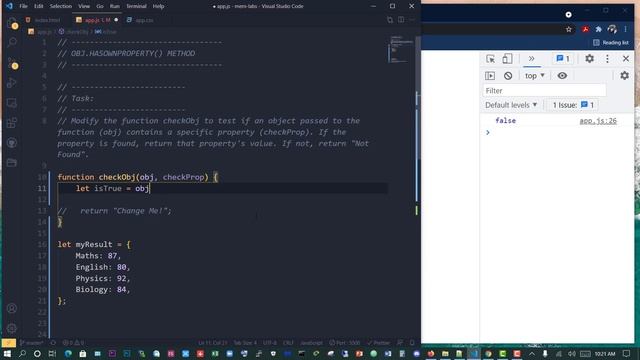Bookmark the page with the star icon
Viewport: 640px width, 360px height.
pyautogui.click(x=569, y=29)
